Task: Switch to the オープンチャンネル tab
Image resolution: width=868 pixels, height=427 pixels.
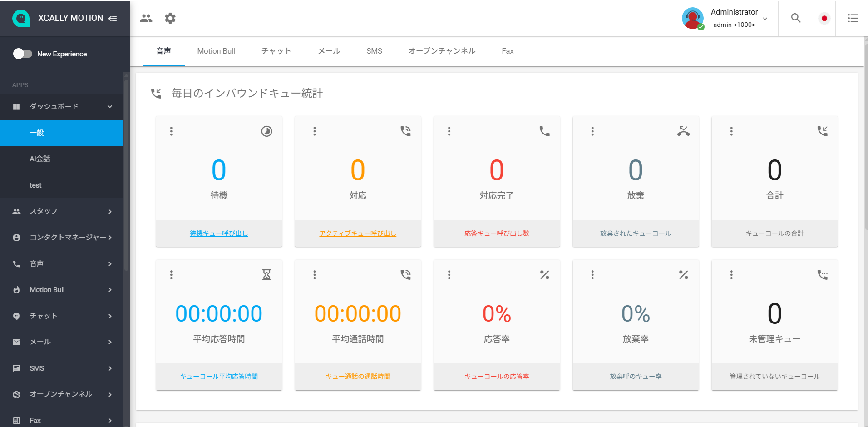Action: pos(442,51)
